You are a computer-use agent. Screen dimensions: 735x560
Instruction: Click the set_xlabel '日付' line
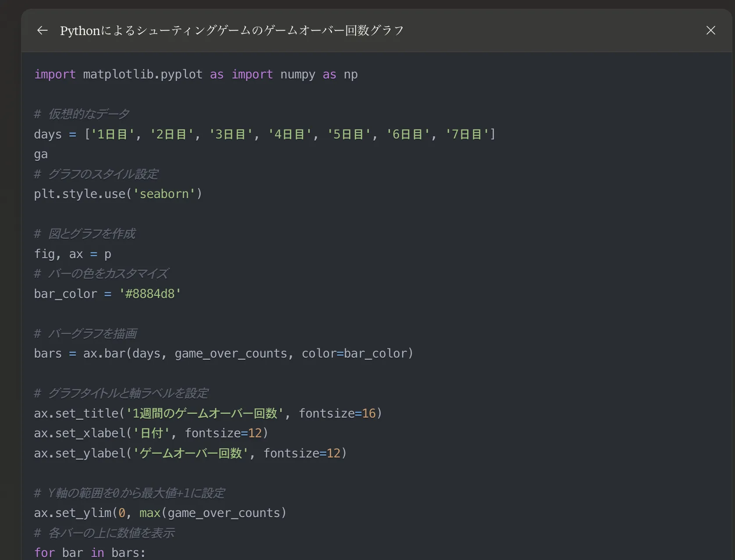coord(151,433)
